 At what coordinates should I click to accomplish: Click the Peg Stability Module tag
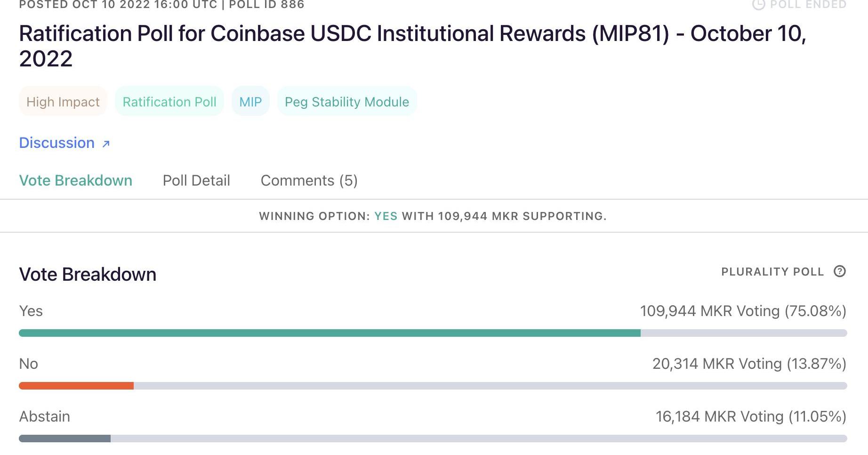point(347,102)
